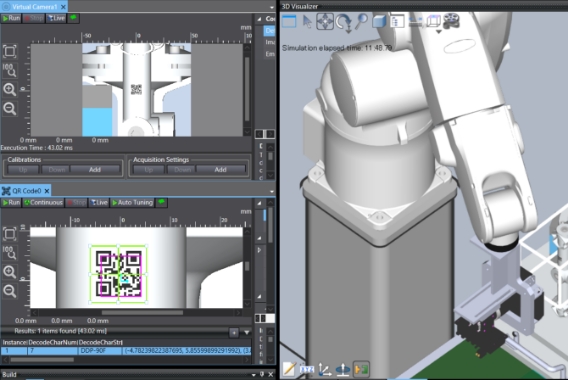The height and width of the screenshot is (380, 568).
Task: Close the QR Code0 tab
Action: tap(47, 191)
